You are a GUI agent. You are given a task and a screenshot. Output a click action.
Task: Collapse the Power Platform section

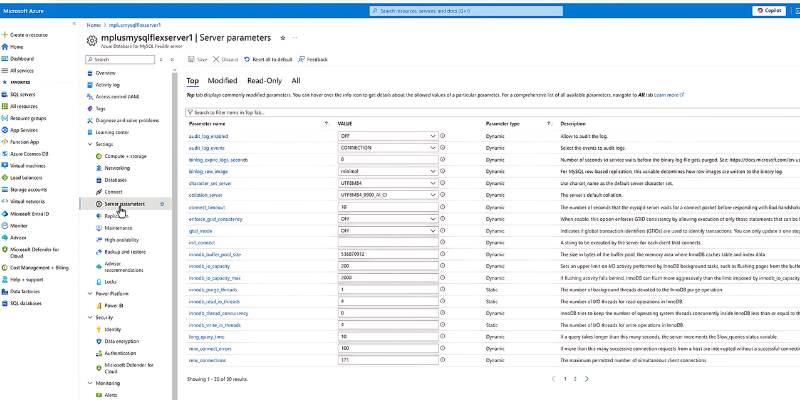(x=90, y=294)
